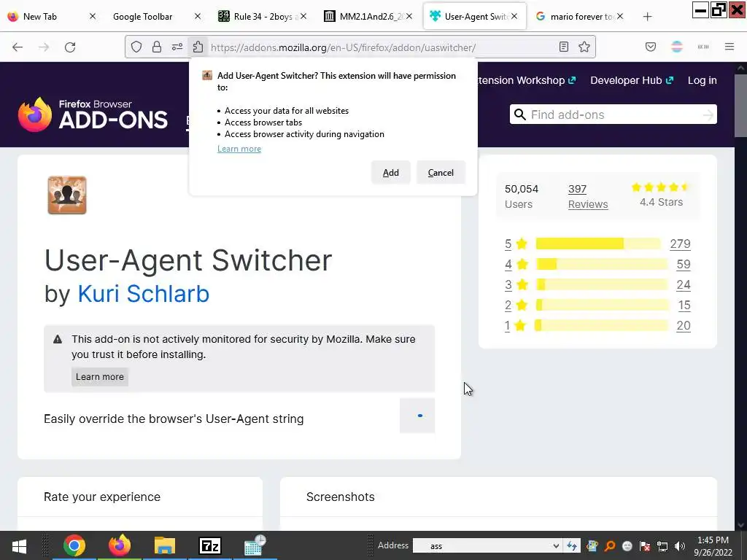Close the Google Toolbar tab
The image size is (747, 560).
[x=197, y=16]
